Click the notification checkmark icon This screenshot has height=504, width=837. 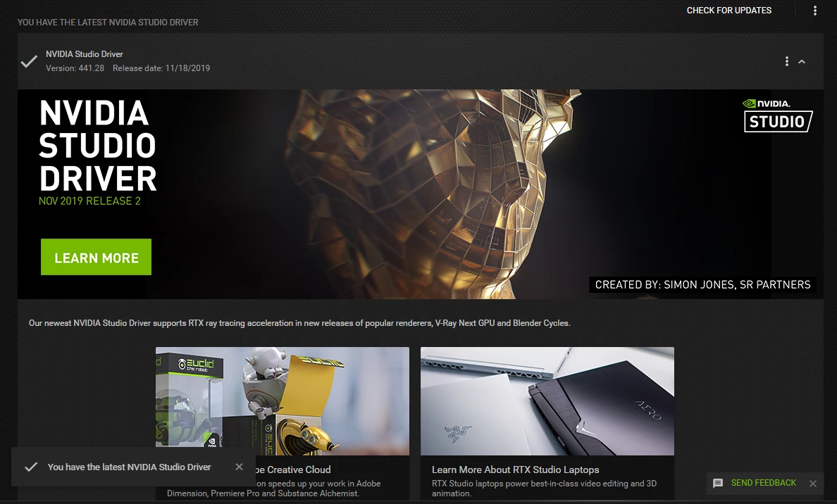click(31, 467)
